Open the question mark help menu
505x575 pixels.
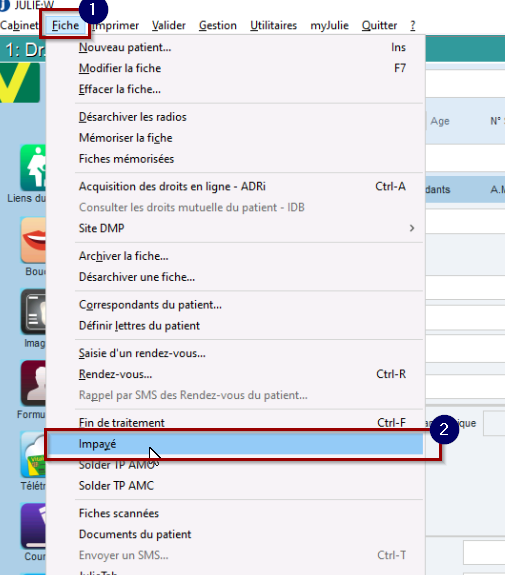tap(413, 25)
